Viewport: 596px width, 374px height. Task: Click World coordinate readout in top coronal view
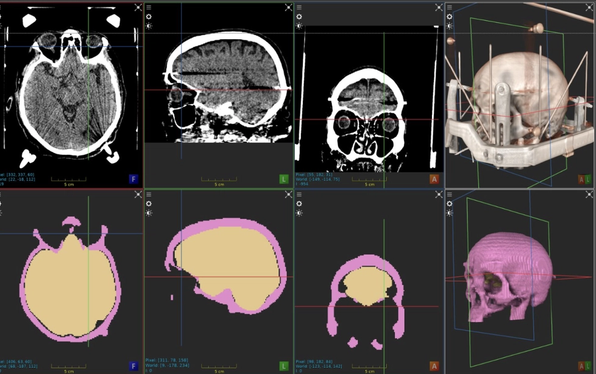coord(318,179)
